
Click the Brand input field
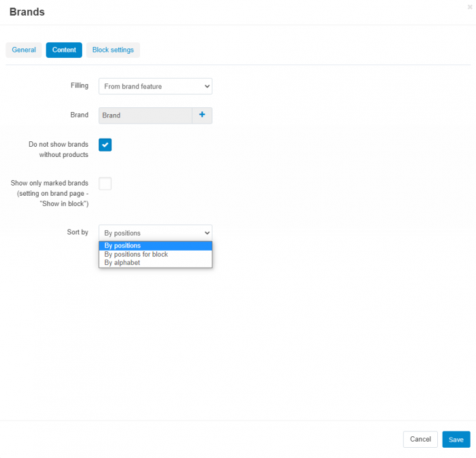coord(146,116)
